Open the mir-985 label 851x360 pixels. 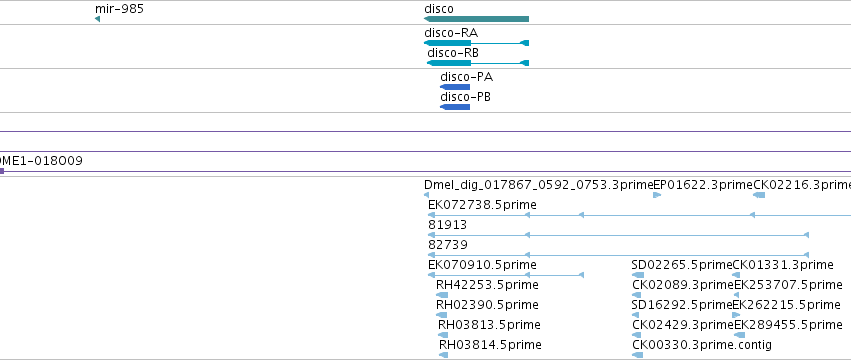[119, 9]
